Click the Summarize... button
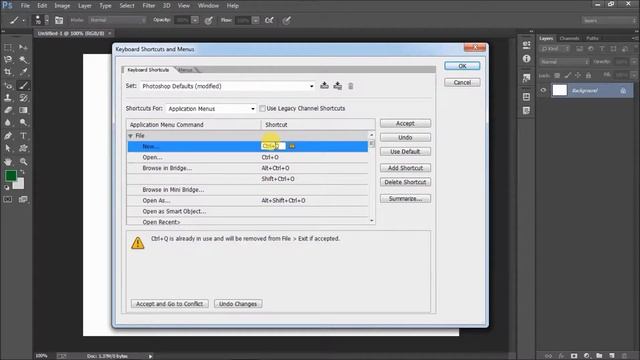The width and height of the screenshot is (640, 360). coord(405,199)
